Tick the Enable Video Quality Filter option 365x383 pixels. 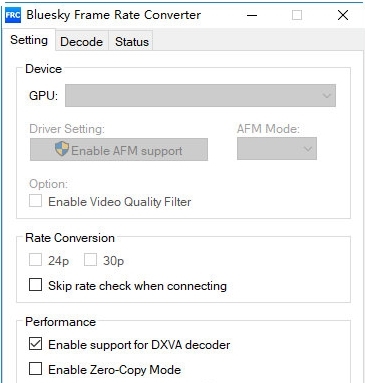[x=35, y=201]
